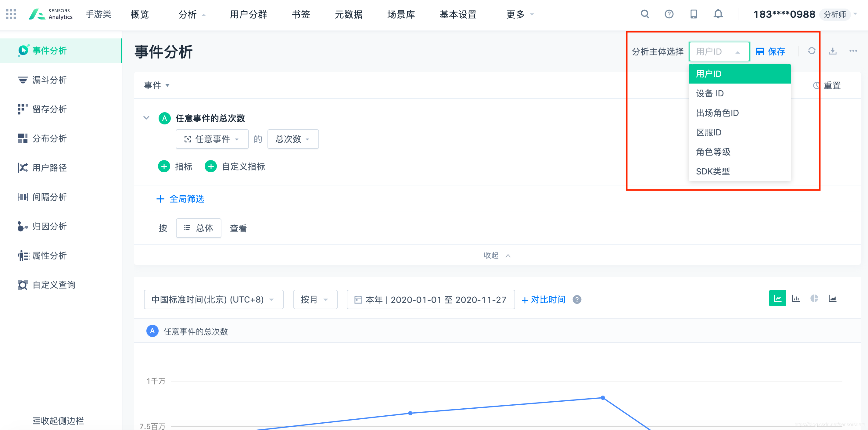The image size is (868, 430).
Task: Collapse the metric A row chevron
Action: (146, 118)
